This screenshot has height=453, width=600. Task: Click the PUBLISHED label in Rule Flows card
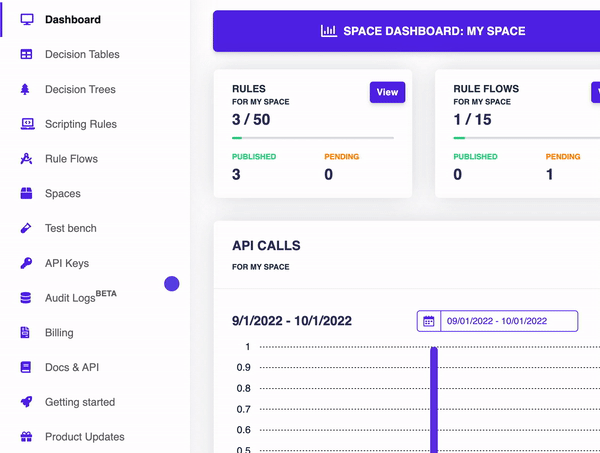pyautogui.click(x=475, y=156)
